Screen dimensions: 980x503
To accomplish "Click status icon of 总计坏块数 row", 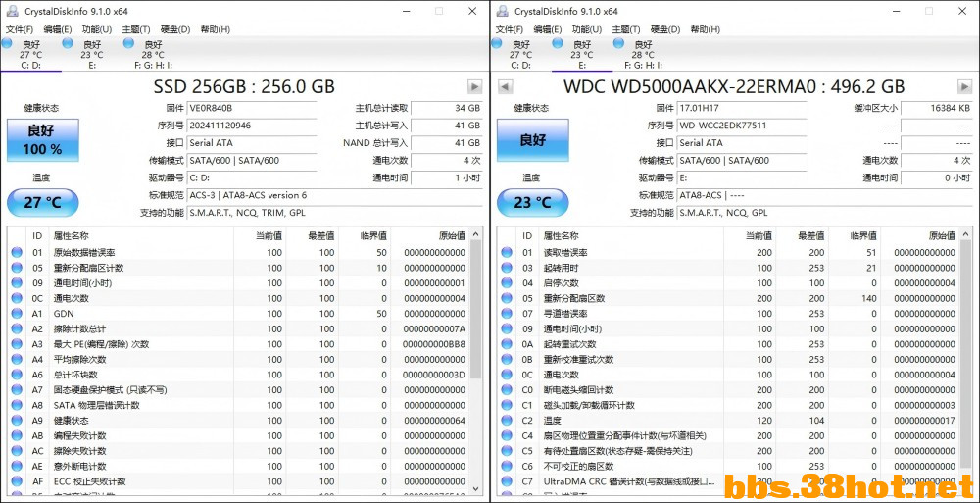I will point(17,375).
